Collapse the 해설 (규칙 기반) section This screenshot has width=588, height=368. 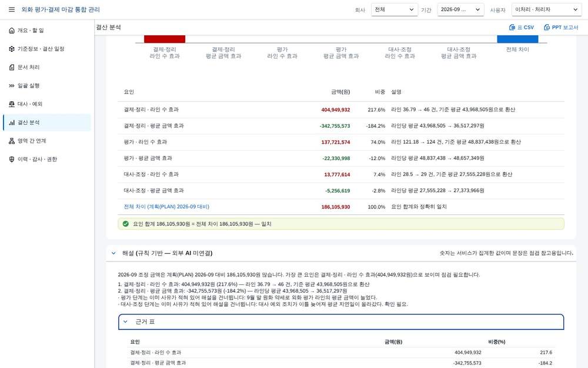click(113, 253)
